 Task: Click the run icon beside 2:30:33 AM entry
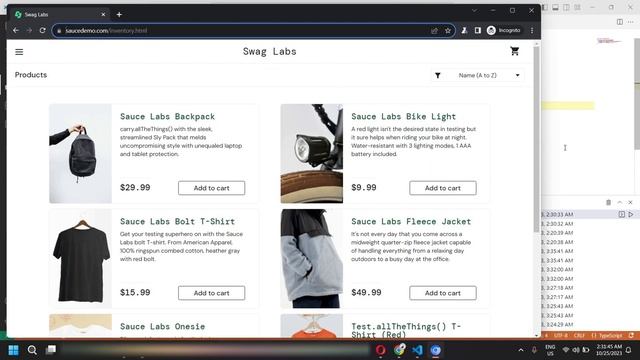tap(631, 214)
